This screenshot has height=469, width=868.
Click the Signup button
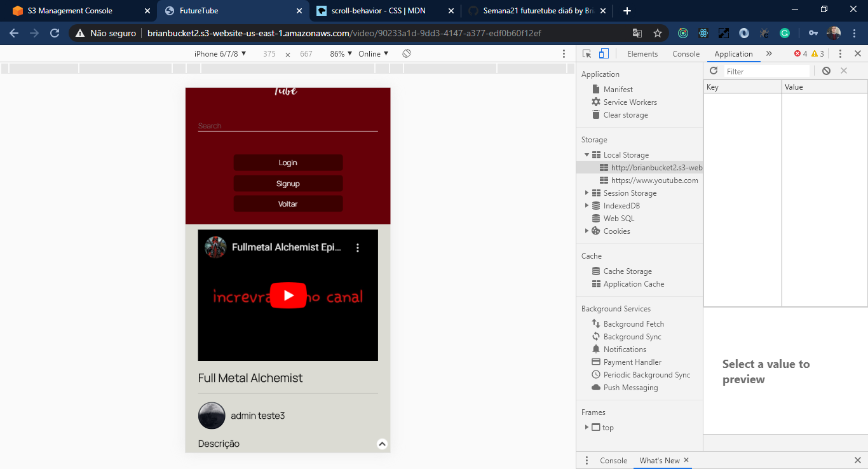click(x=288, y=184)
